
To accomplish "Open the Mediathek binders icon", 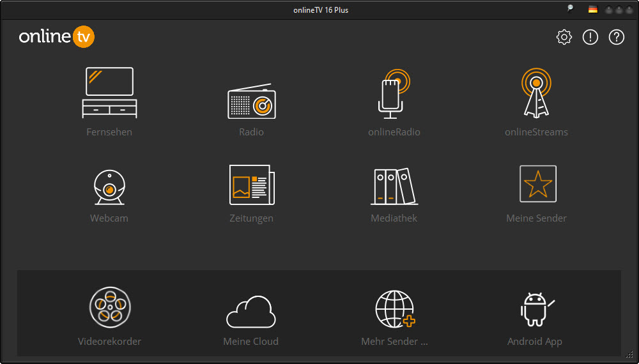I will pos(394,186).
